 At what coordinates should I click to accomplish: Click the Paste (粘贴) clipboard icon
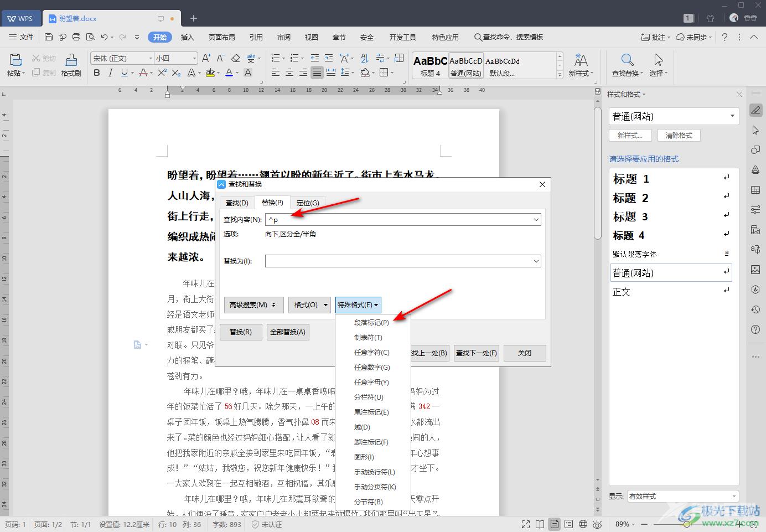pyautogui.click(x=15, y=60)
